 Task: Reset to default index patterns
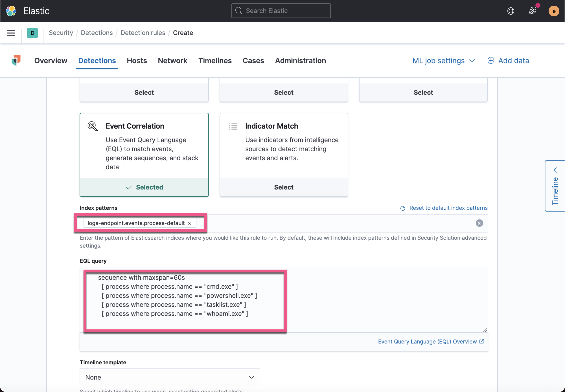448,208
